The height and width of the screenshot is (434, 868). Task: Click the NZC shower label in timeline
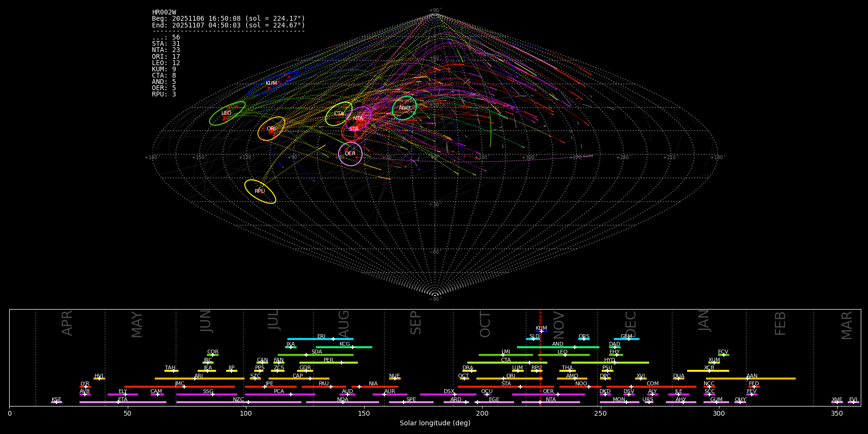click(x=238, y=400)
